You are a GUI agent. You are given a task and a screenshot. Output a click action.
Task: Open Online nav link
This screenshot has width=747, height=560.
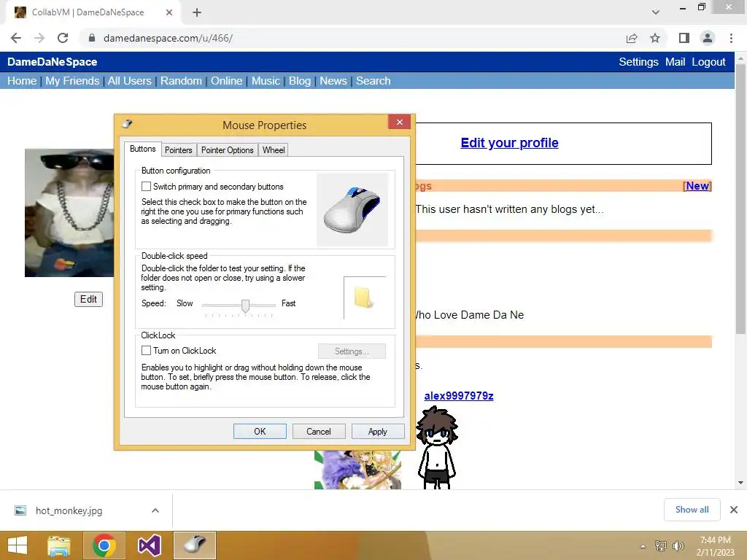pos(227,81)
